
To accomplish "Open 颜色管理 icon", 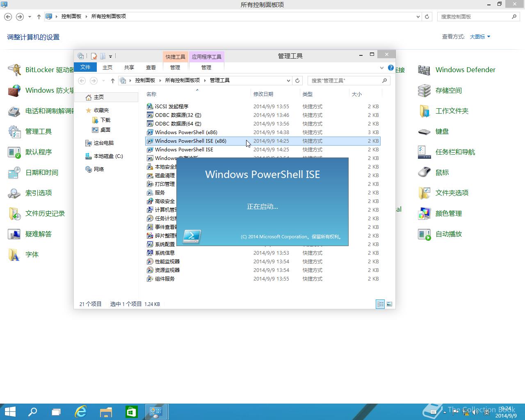I will click(x=424, y=213).
